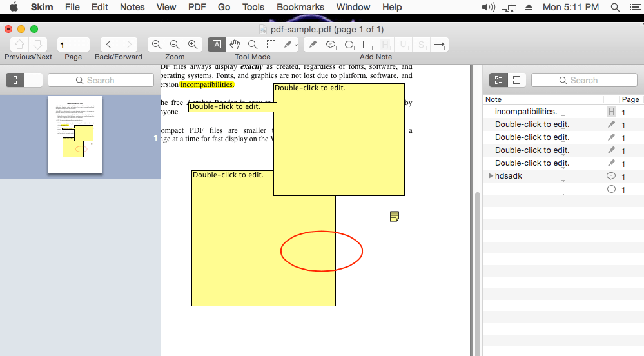The image size is (644, 356).
Task: Open the Apple menu
Action: [x=14, y=7]
